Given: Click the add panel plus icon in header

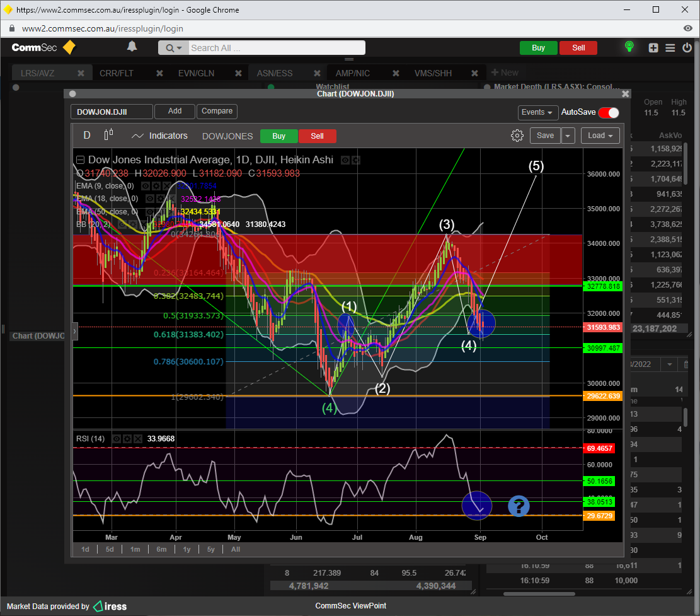Looking at the screenshot, I should [653, 48].
